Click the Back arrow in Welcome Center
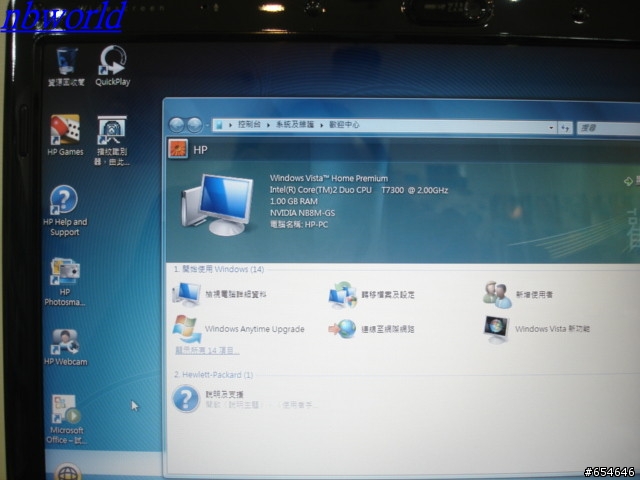 click(177, 125)
